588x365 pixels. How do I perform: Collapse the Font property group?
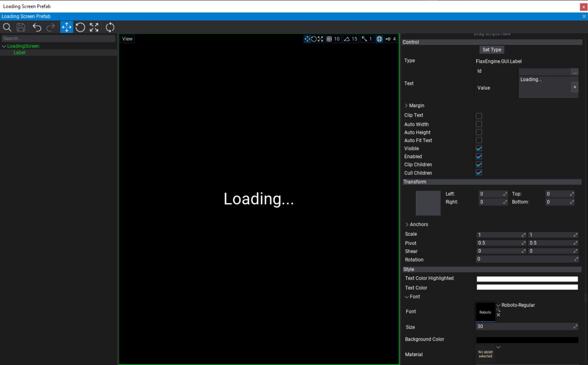tap(407, 297)
